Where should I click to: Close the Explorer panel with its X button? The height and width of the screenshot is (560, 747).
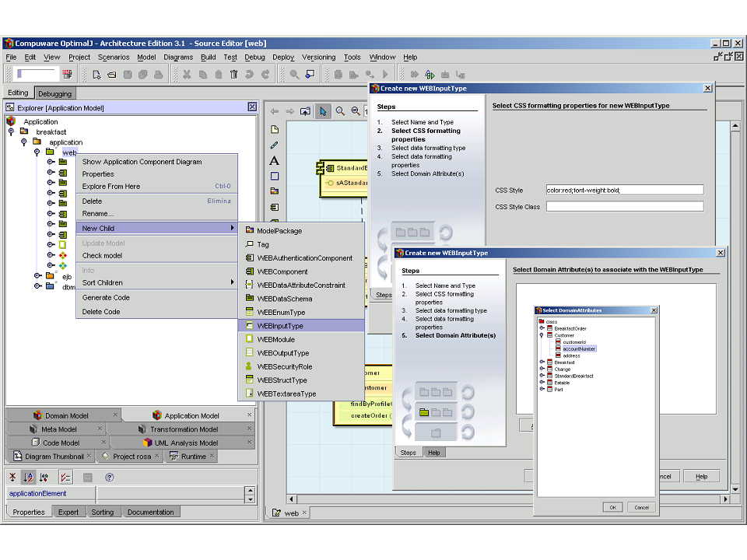pyautogui.click(x=252, y=107)
